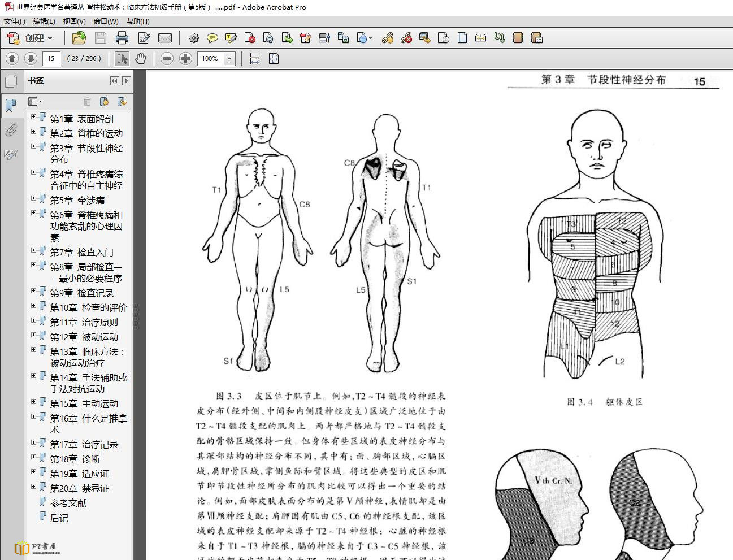
Task: Print the document with printer icon
Action: [x=122, y=38]
